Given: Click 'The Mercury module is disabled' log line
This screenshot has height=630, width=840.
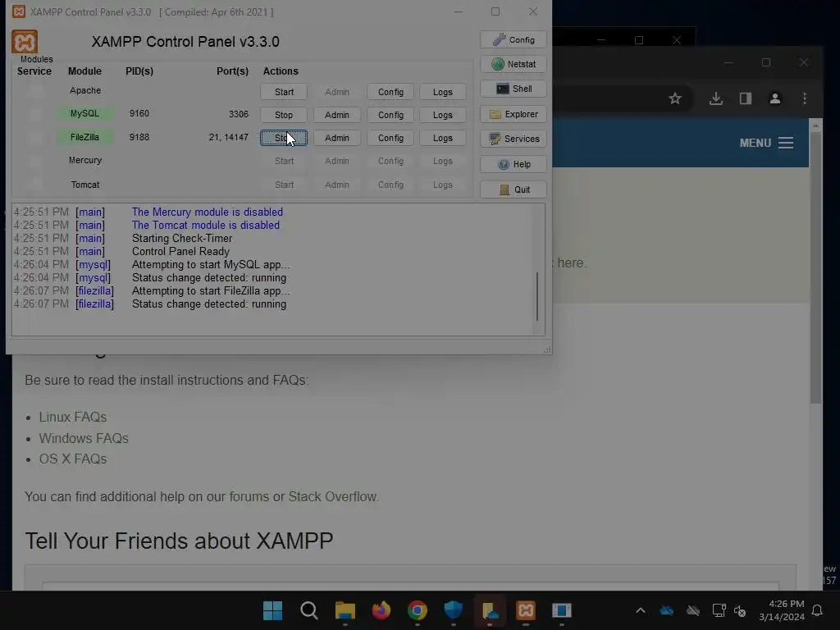Looking at the screenshot, I should (208, 212).
